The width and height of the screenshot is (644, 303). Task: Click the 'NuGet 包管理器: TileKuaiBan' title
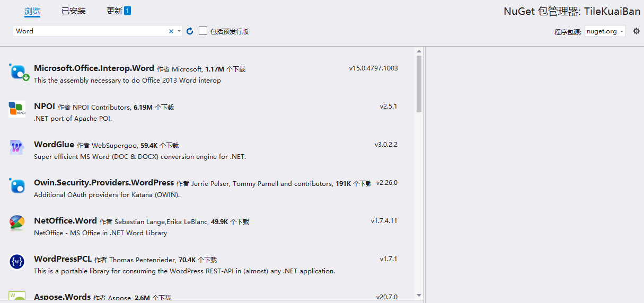pos(572,11)
